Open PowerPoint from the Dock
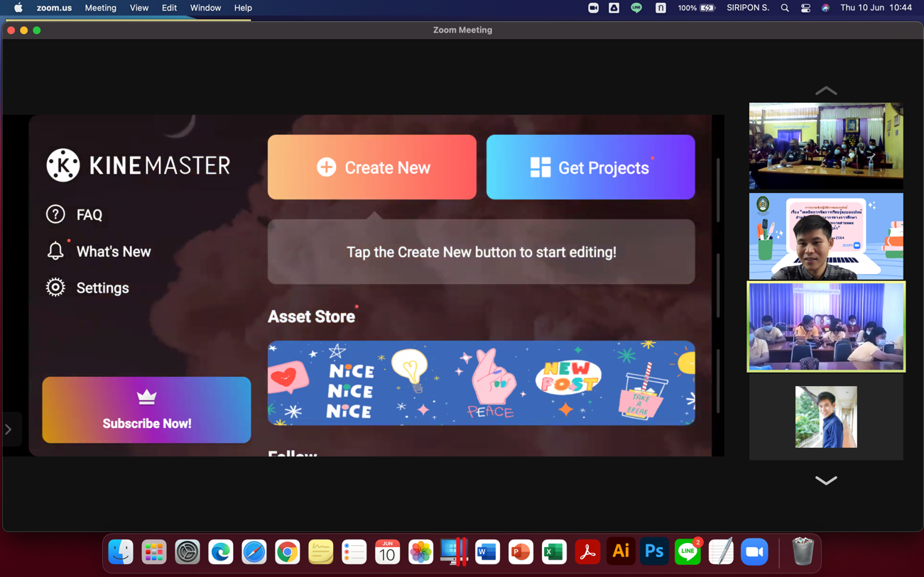Viewport: 924px width, 577px height. click(x=521, y=552)
